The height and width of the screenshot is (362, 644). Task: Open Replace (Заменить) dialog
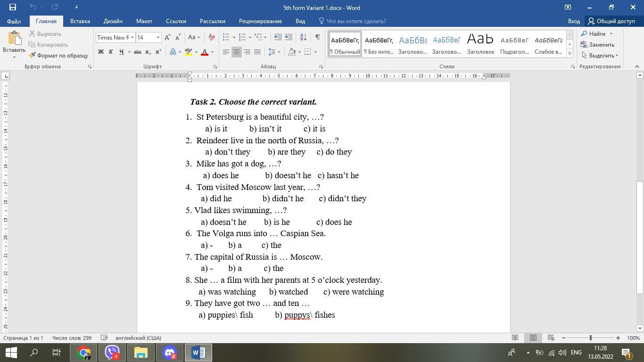[597, 45]
